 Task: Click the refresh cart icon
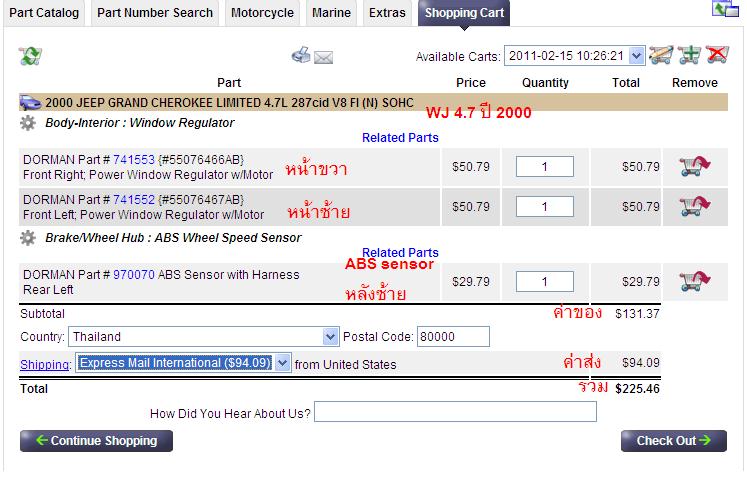(30, 56)
